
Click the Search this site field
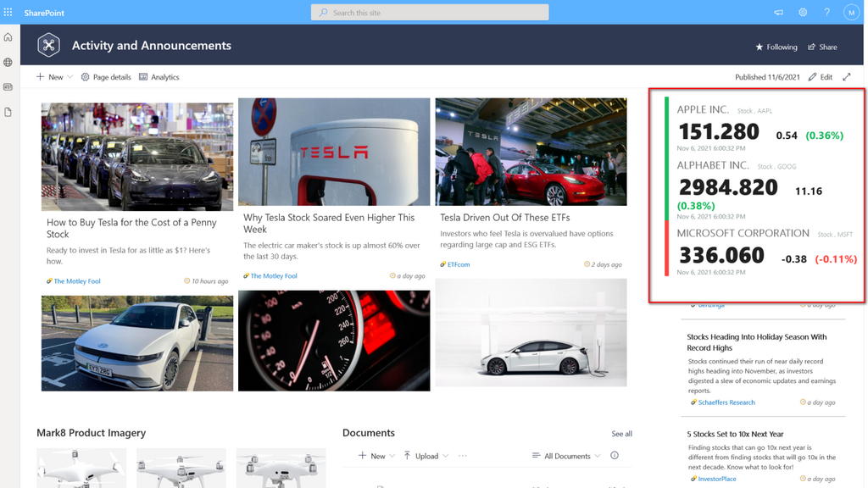tap(430, 12)
